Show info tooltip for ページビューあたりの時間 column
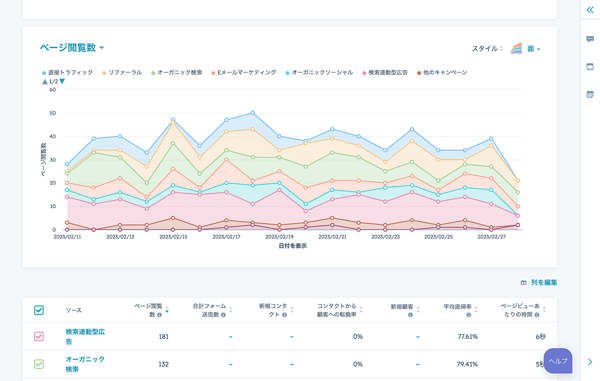 (537, 315)
